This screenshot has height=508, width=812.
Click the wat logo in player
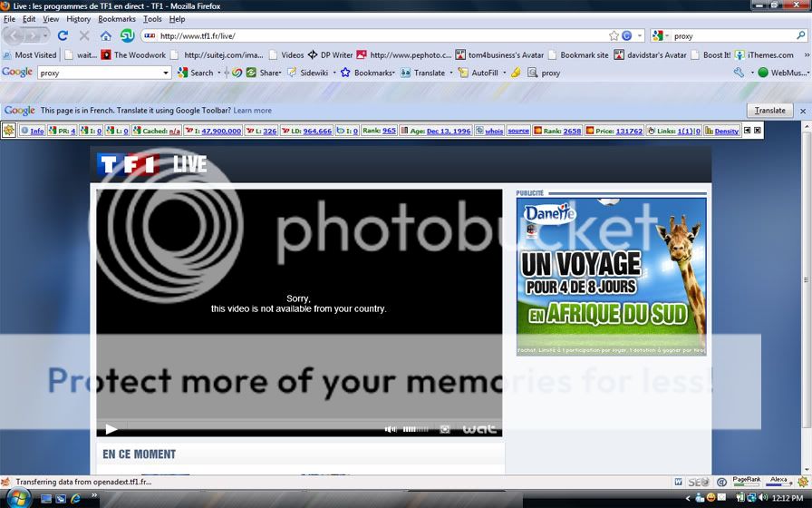(479, 429)
